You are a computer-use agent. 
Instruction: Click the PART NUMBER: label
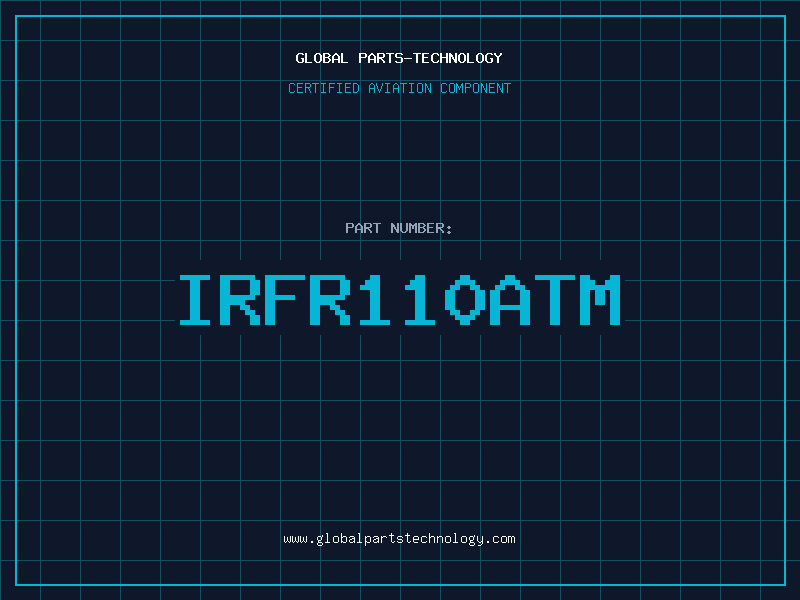pos(399,228)
